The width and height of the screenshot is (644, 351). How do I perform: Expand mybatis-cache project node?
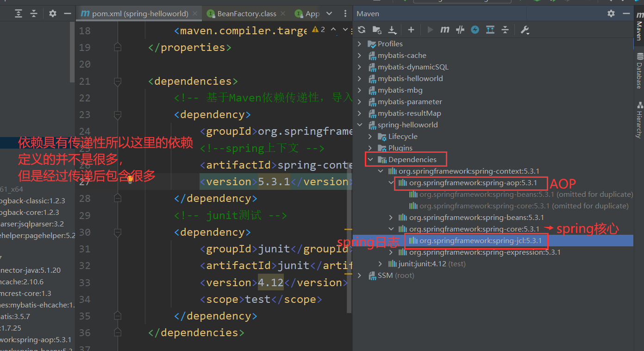(x=360, y=55)
